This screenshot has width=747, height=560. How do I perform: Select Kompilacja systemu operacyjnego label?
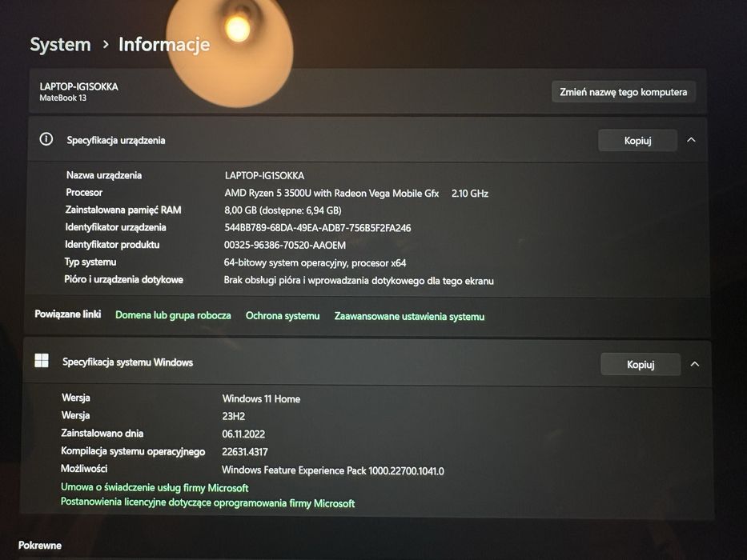tap(133, 451)
